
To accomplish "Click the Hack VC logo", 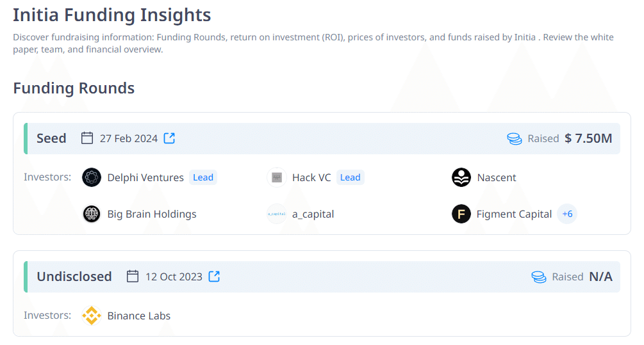I will point(277,177).
